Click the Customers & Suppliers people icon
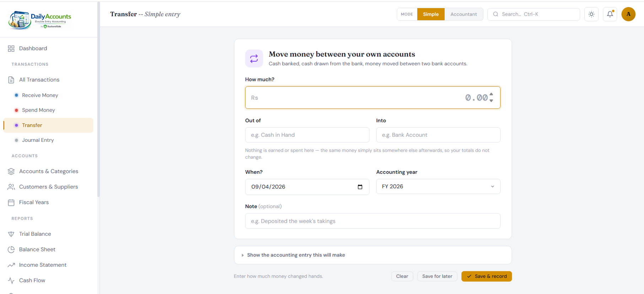Screen dimensions: 644x294 tap(11, 187)
